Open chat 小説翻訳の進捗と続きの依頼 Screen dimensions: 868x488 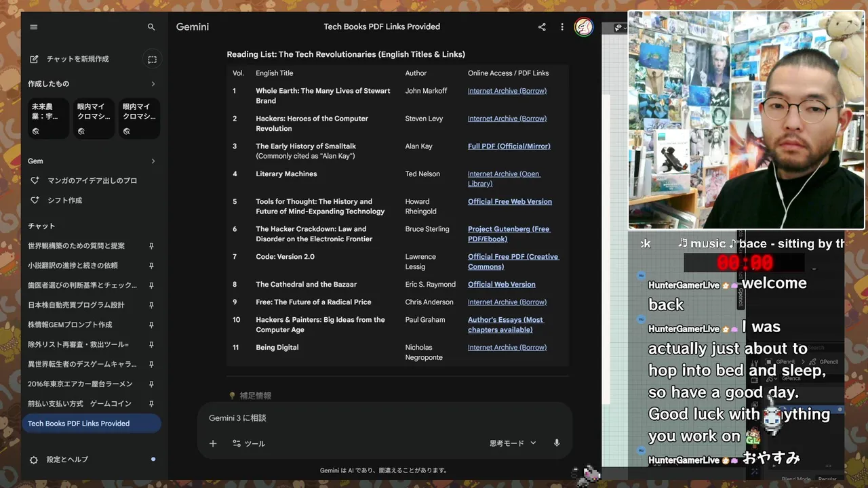pyautogui.click(x=73, y=266)
